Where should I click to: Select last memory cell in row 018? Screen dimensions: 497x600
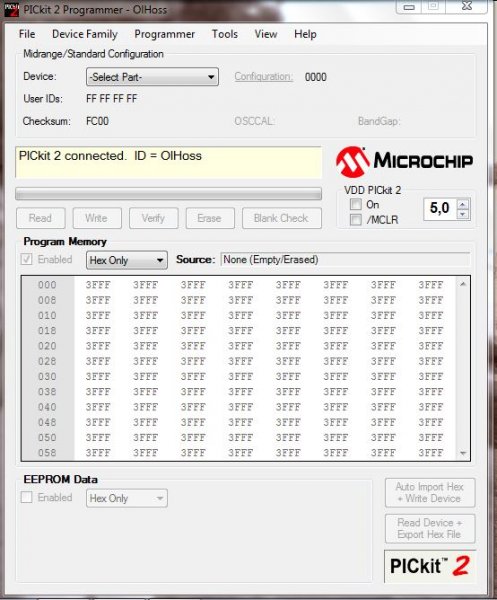431,331
